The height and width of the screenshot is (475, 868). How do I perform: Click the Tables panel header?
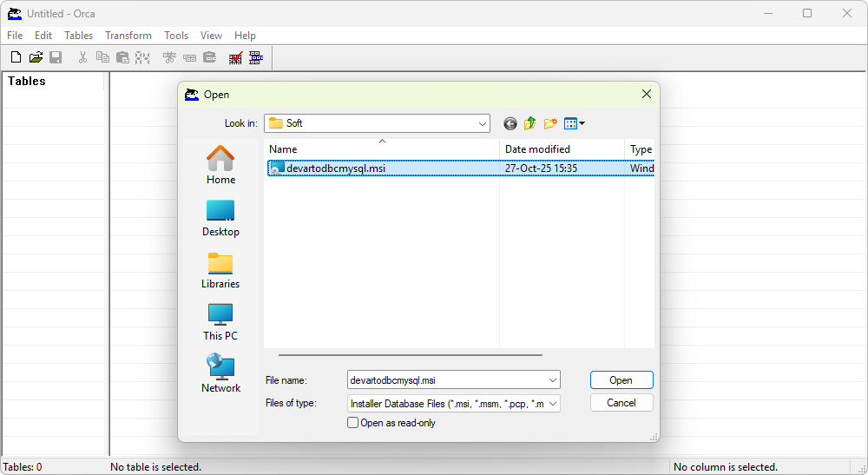(27, 81)
